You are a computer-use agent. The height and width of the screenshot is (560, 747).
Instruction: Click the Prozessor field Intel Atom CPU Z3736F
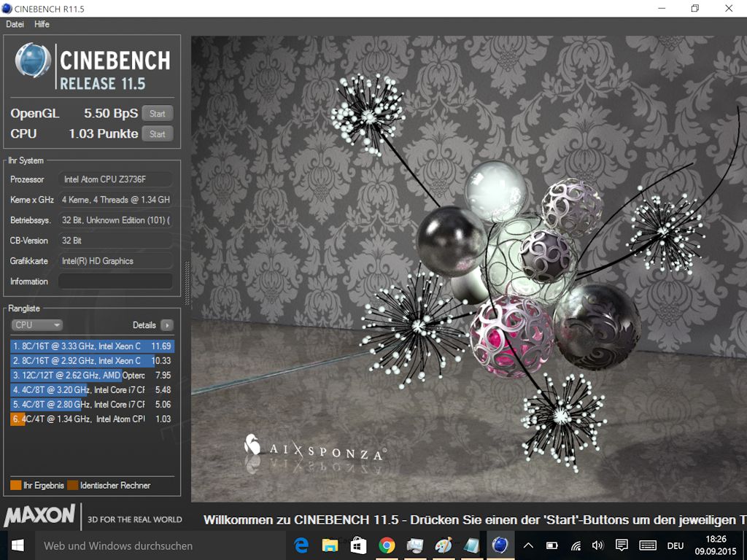pos(115,179)
